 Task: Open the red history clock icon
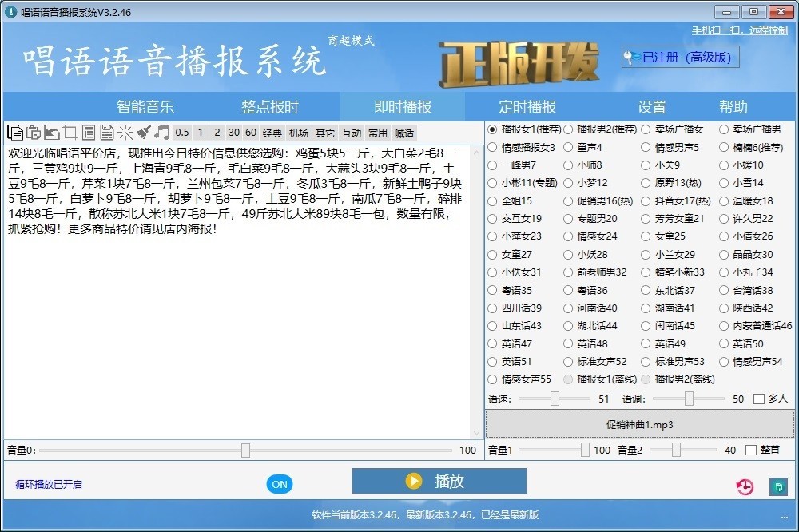(745, 486)
